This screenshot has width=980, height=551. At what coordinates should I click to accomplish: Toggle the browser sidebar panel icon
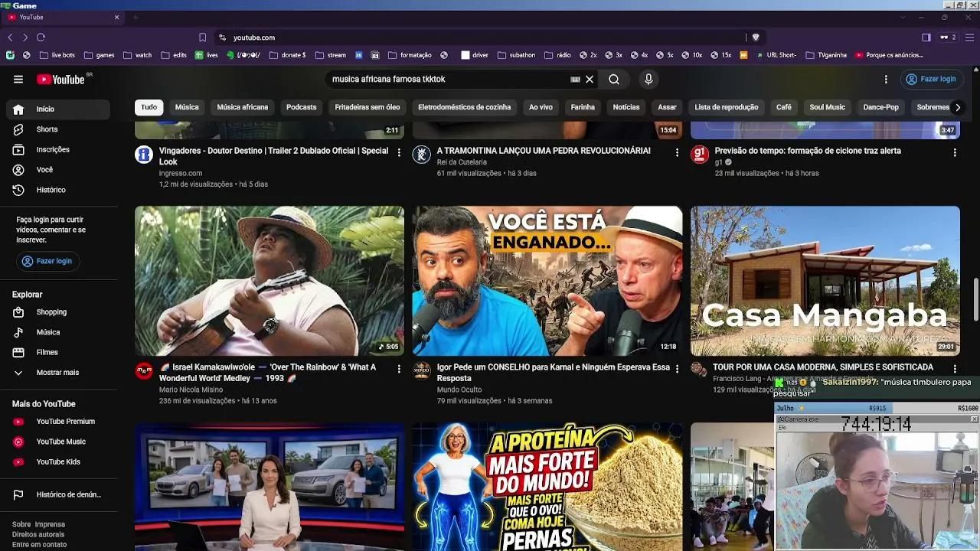[x=926, y=37]
